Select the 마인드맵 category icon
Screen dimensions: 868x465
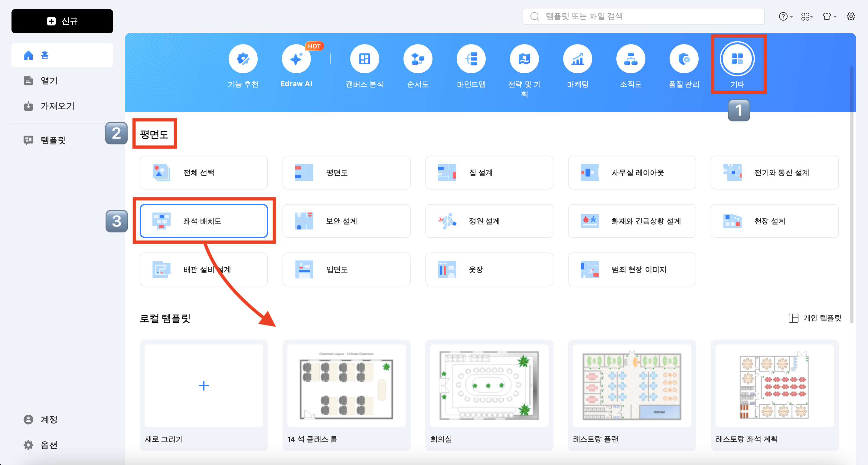click(x=471, y=59)
